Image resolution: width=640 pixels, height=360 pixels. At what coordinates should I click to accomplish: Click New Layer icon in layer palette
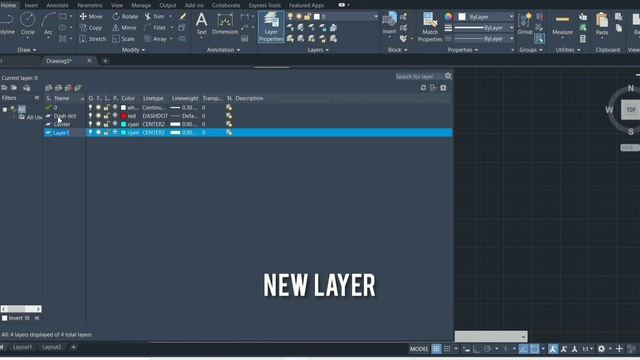tap(49, 88)
